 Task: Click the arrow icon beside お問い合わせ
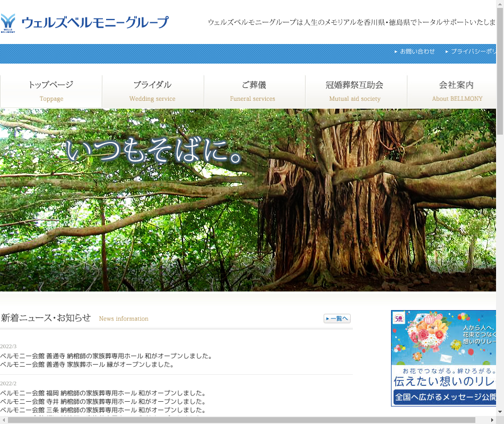point(396,52)
